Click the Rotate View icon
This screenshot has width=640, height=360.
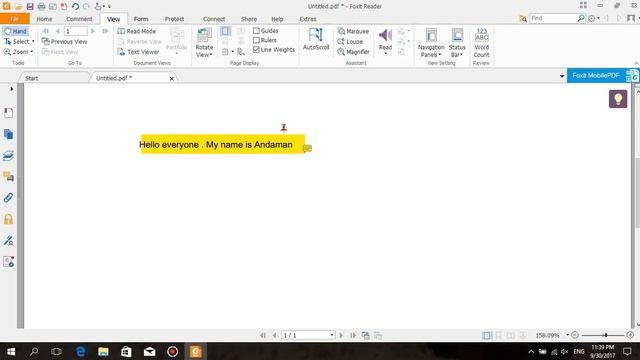pyautogui.click(x=204, y=36)
